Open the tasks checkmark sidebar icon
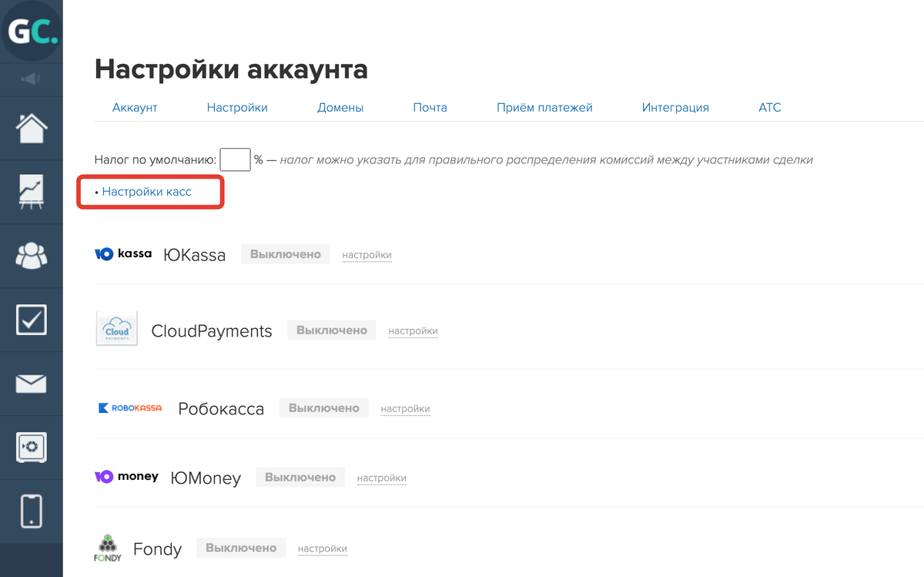 pyautogui.click(x=32, y=320)
